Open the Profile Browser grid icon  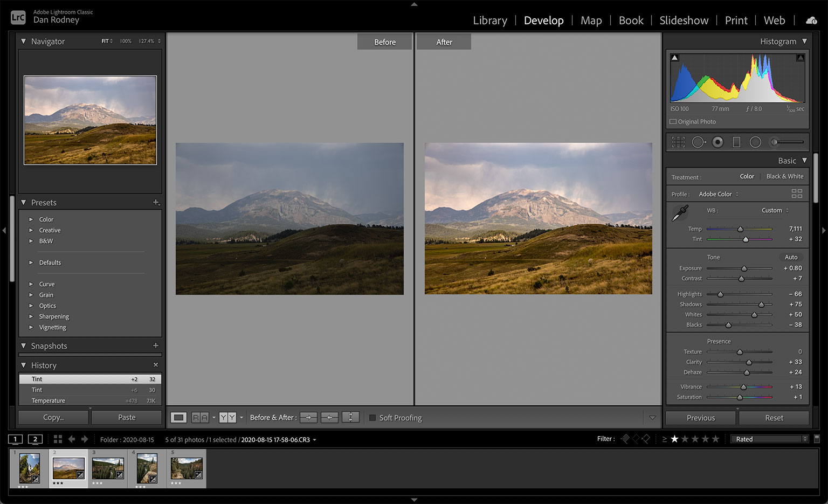tap(797, 194)
